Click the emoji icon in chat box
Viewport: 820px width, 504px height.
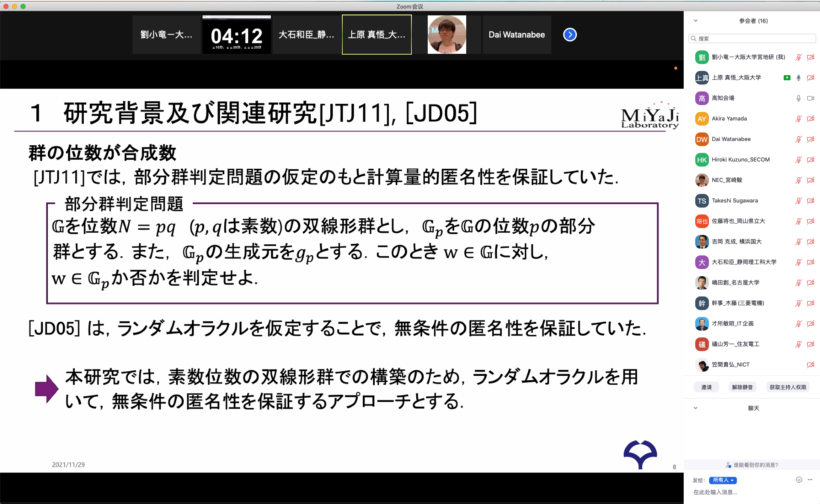point(799,480)
